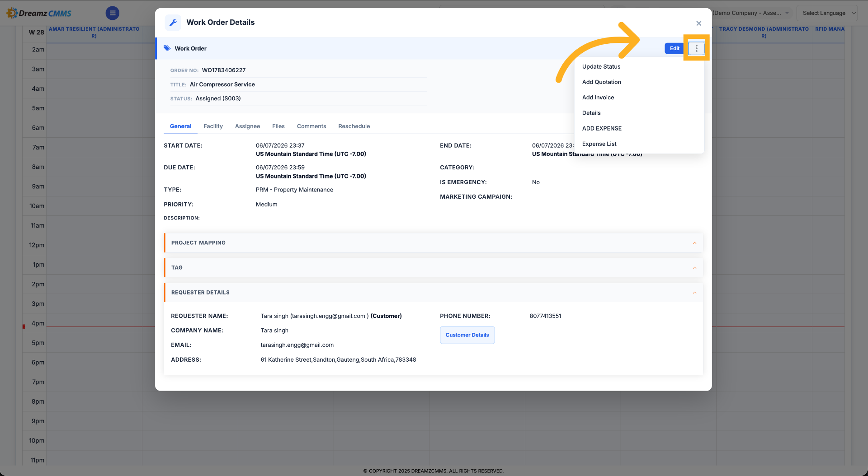
Task: Click the status Assigned (S003)
Action: tap(218, 98)
